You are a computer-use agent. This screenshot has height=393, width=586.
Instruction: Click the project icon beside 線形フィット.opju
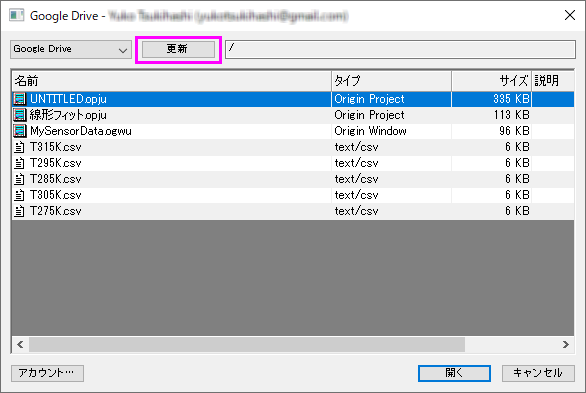(20, 115)
